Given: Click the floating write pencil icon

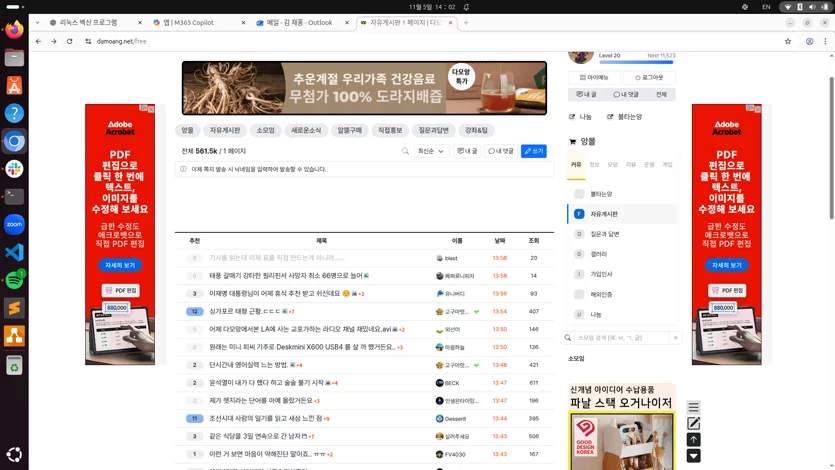Looking at the screenshot, I should point(693,424).
